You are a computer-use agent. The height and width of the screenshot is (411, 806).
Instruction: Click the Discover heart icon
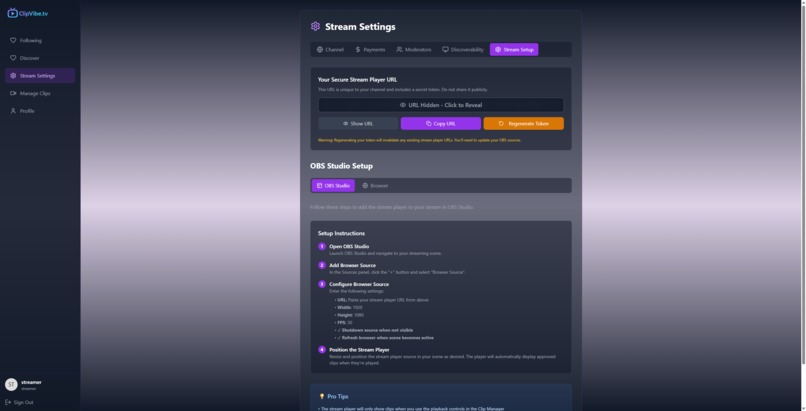13,58
